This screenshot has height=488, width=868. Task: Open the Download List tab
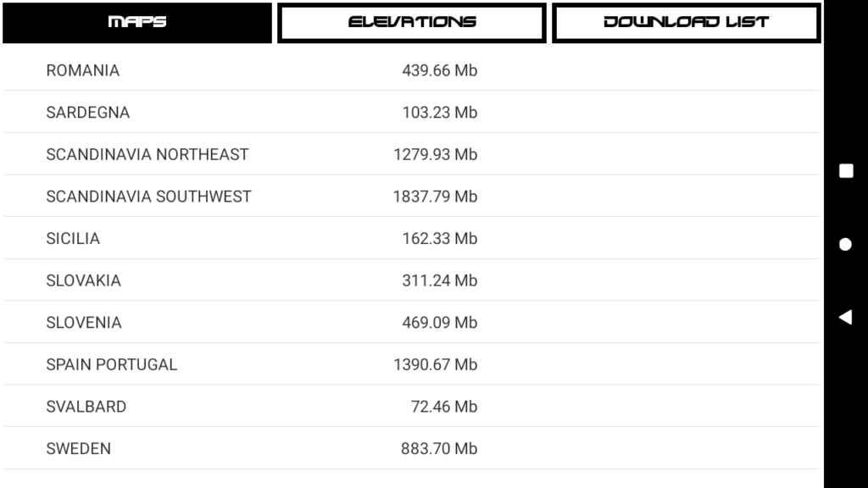coord(687,23)
